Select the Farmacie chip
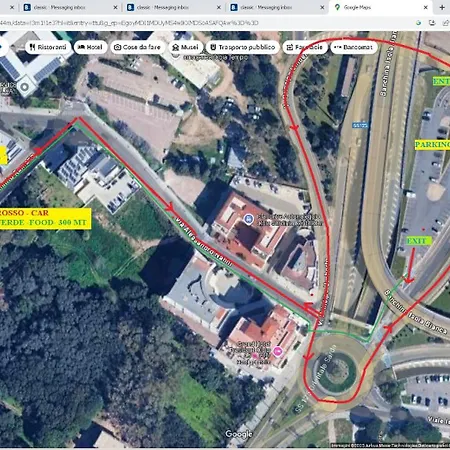The height and width of the screenshot is (450, 450). pyautogui.click(x=305, y=47)
